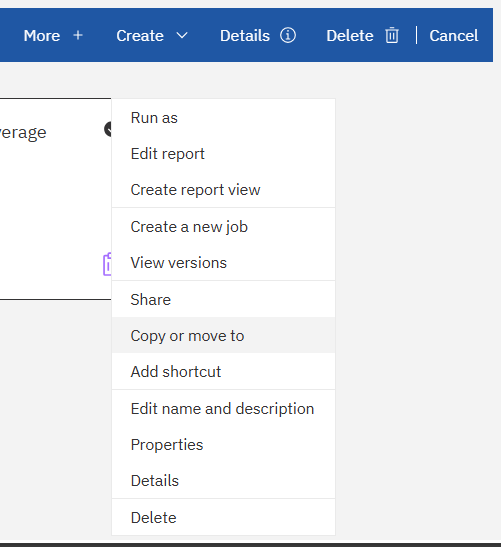501x547 pixels.
Task: Click Share in the context menu
Action: (x=223, y=299)
